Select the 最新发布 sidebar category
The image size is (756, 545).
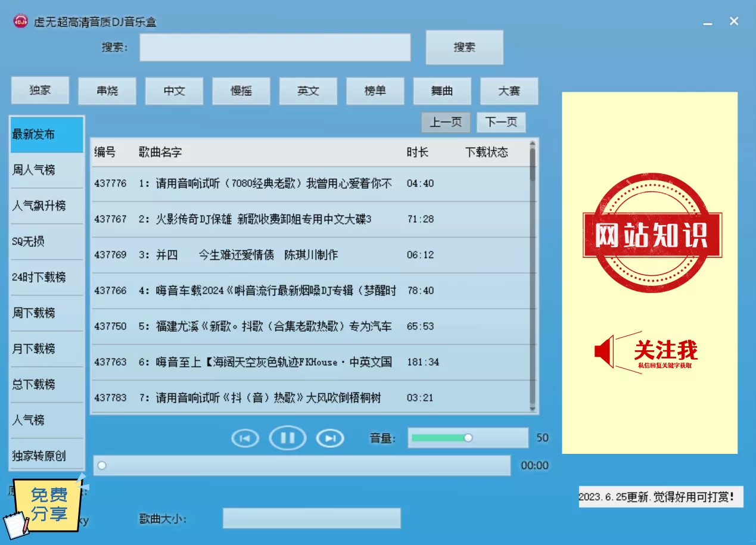click(47, 135)
